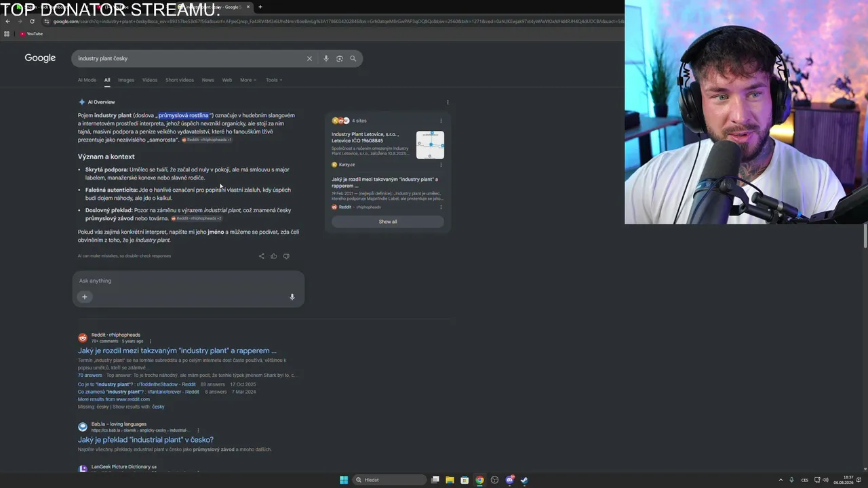
Task: Click the plus button in Ask anything box
Action: (85, 297)
